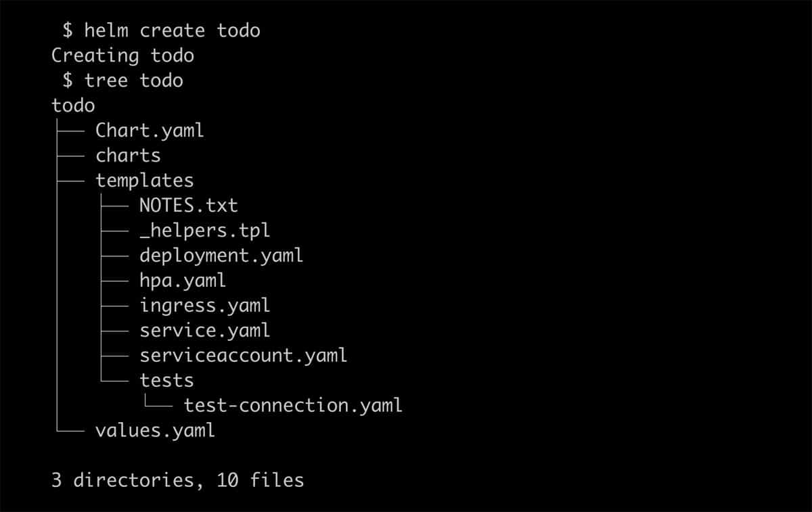
Task: Select the service.yaml file entry
Action: tap(205, 330)
